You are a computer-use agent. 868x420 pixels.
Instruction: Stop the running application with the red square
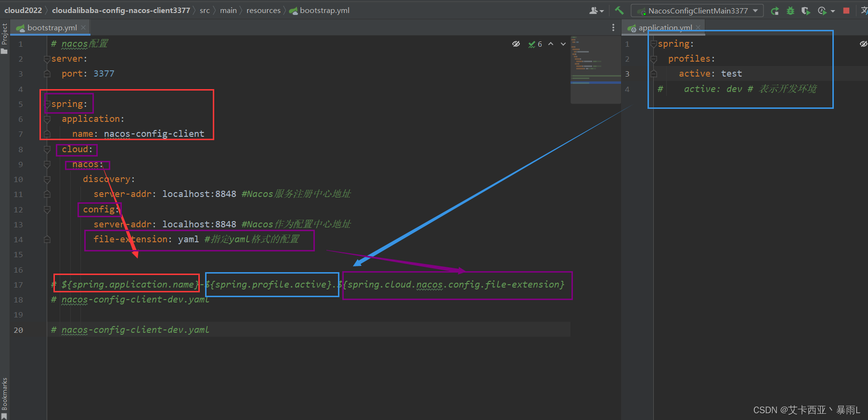pos(846,11)
